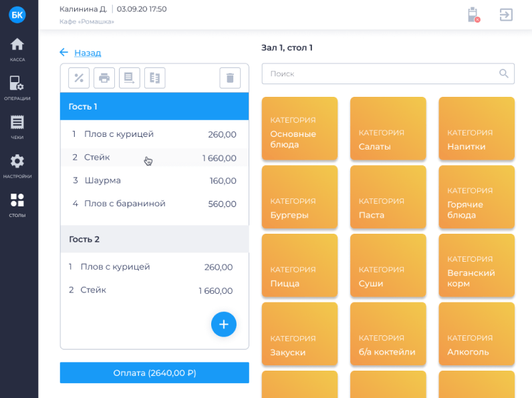Select Плов с курицей under Гость 1

154,134
